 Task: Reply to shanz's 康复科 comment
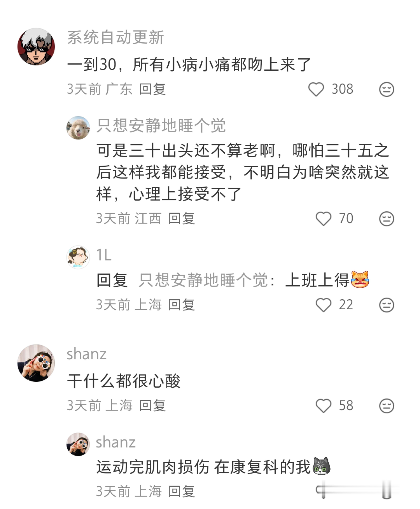click(182, 491)
